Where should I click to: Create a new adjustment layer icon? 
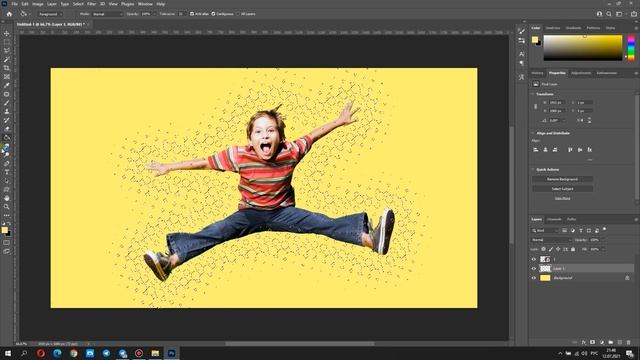(x=602, y=342)
